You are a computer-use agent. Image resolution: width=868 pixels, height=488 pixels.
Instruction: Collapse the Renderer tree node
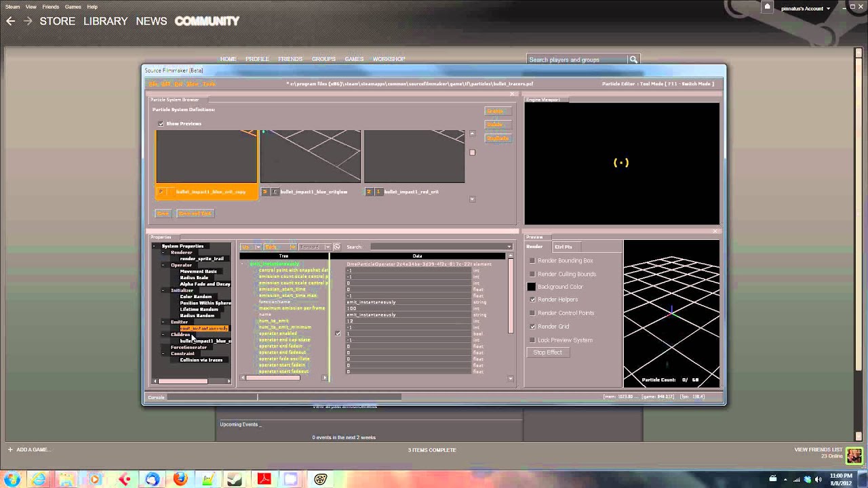click(x=163, y=252)
